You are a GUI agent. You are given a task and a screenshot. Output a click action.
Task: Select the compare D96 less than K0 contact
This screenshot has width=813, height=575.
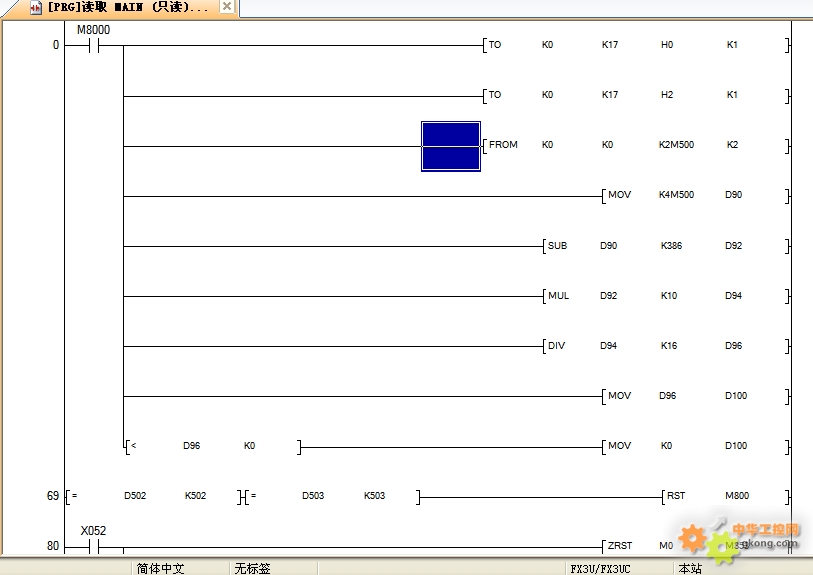coord(213,446)
